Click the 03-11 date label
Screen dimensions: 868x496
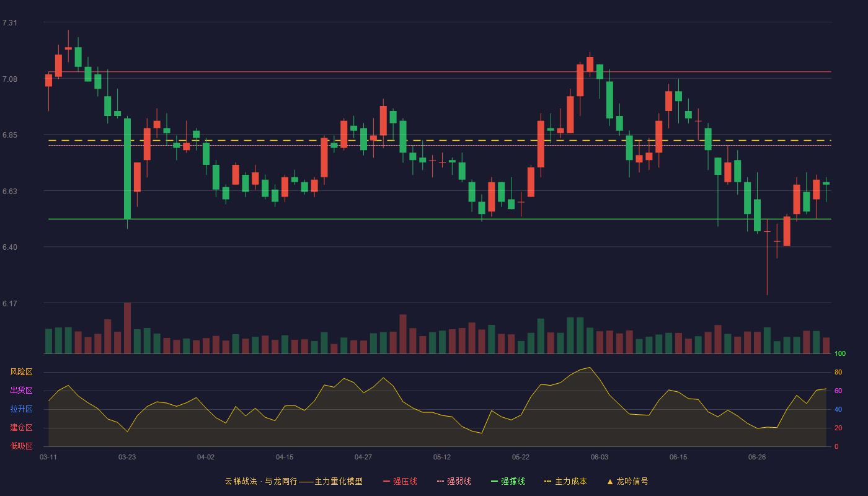coord(48,457)
